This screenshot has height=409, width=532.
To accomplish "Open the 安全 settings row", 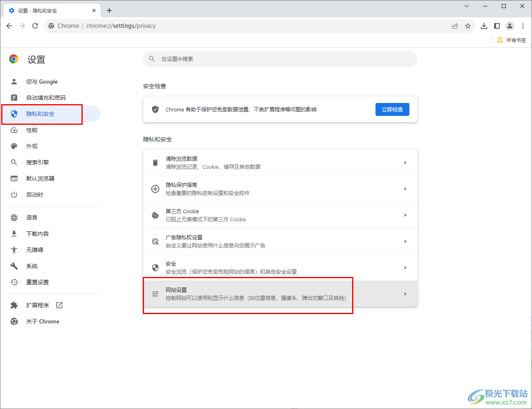I will 280,268.
